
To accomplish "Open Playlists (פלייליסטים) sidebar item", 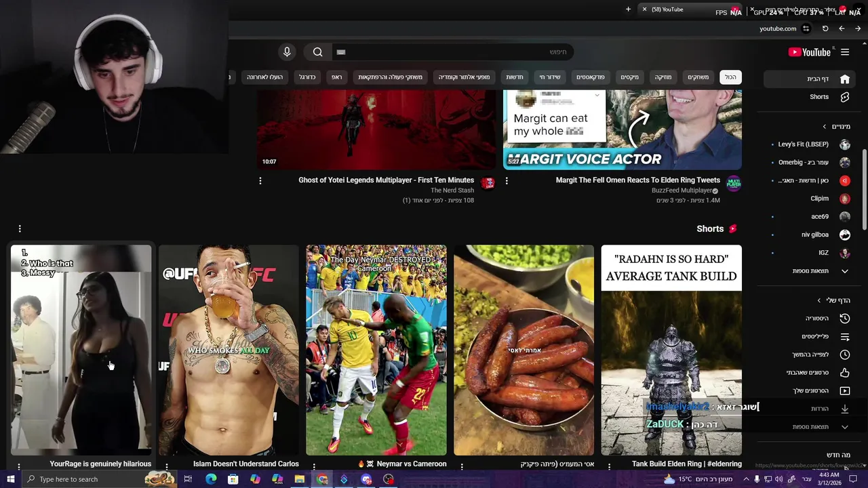I will coord(810,336).
